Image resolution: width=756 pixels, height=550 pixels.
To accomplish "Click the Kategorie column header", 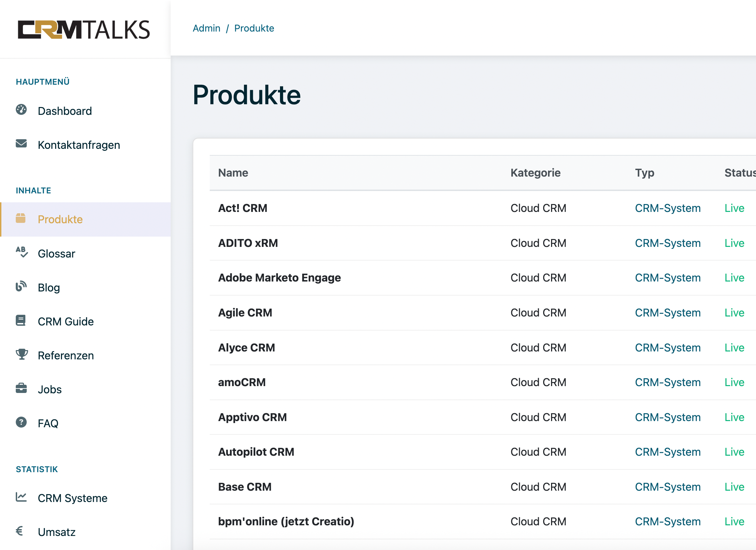I will (x=535, y=173).
